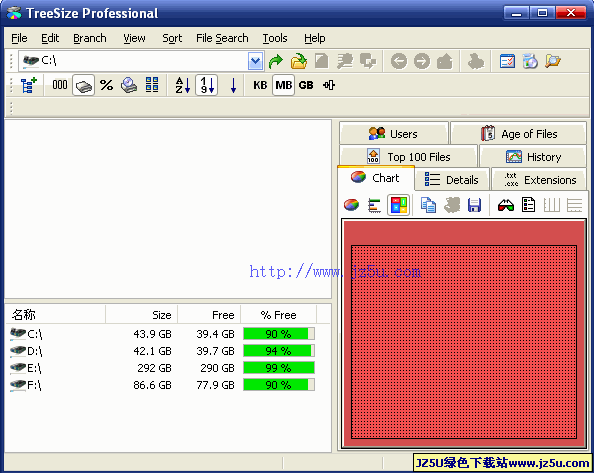Open the Branch menu

tap(90, 38)
